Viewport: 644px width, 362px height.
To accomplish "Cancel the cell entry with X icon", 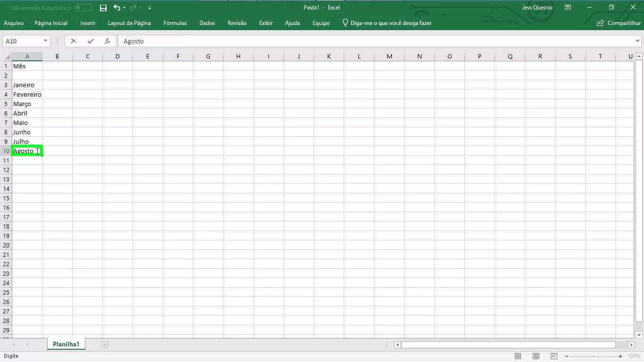I will pyautogui.click(x=74, y=41).
